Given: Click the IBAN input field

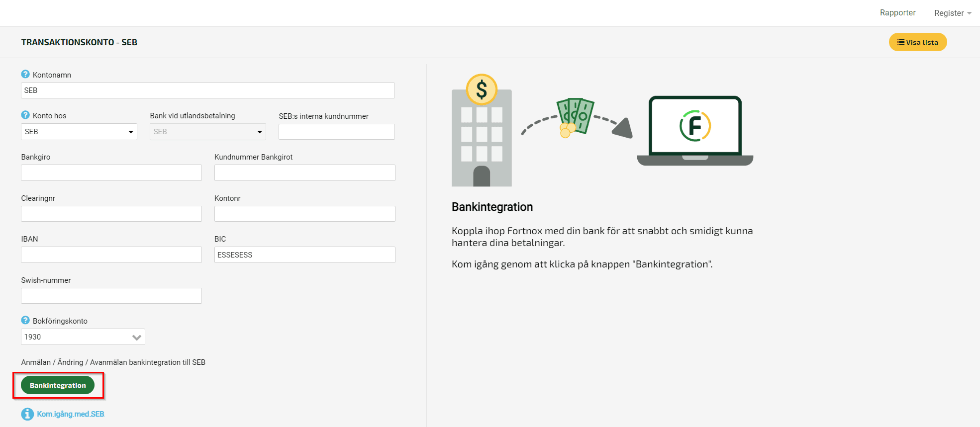Looking at the screenshot, I should click(111, 255).
